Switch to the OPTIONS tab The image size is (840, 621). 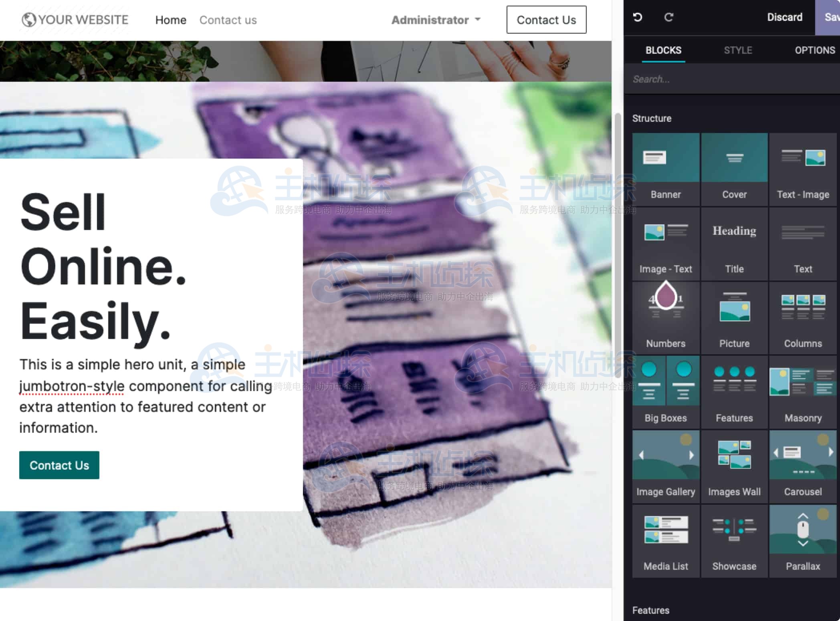tap(815, 50)
